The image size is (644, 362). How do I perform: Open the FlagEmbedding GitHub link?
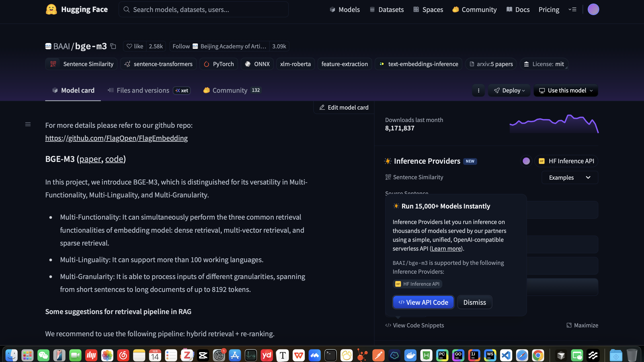pos(116,138)
